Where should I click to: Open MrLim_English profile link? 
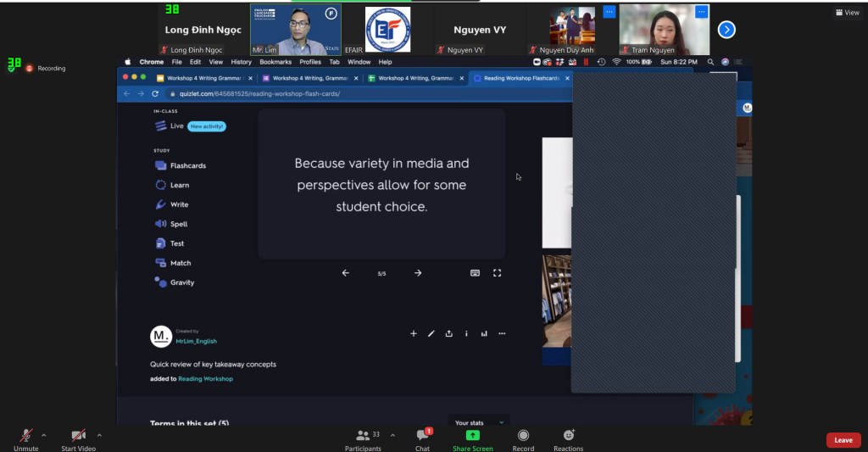pos(196,341)
